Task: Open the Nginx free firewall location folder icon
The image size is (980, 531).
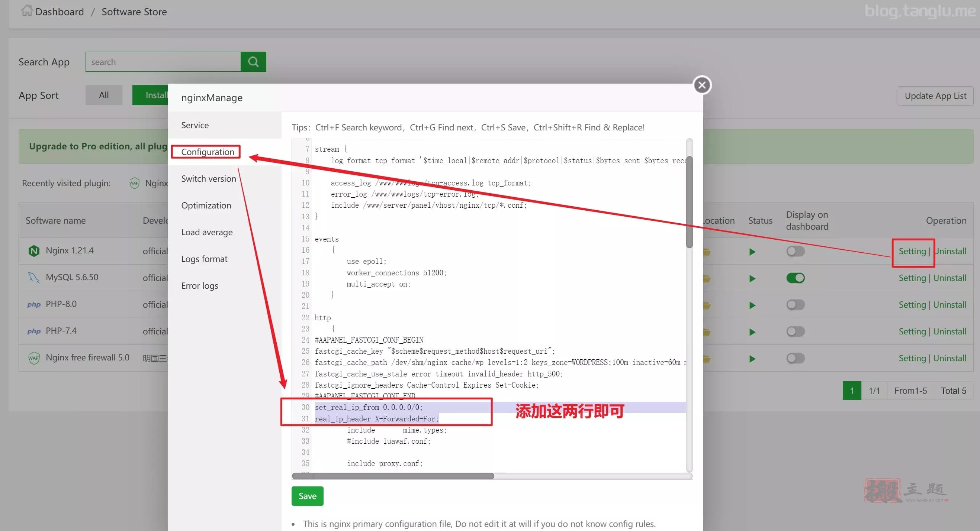Action: (707, 359)
